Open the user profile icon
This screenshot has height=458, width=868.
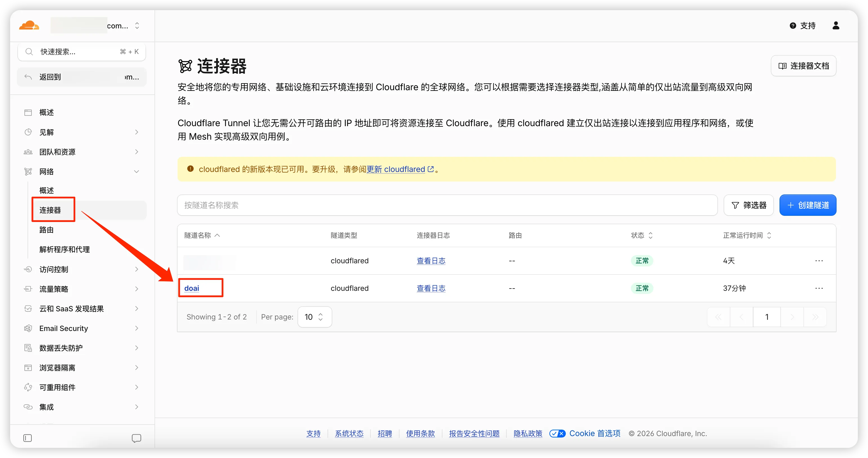click(836, 26)
